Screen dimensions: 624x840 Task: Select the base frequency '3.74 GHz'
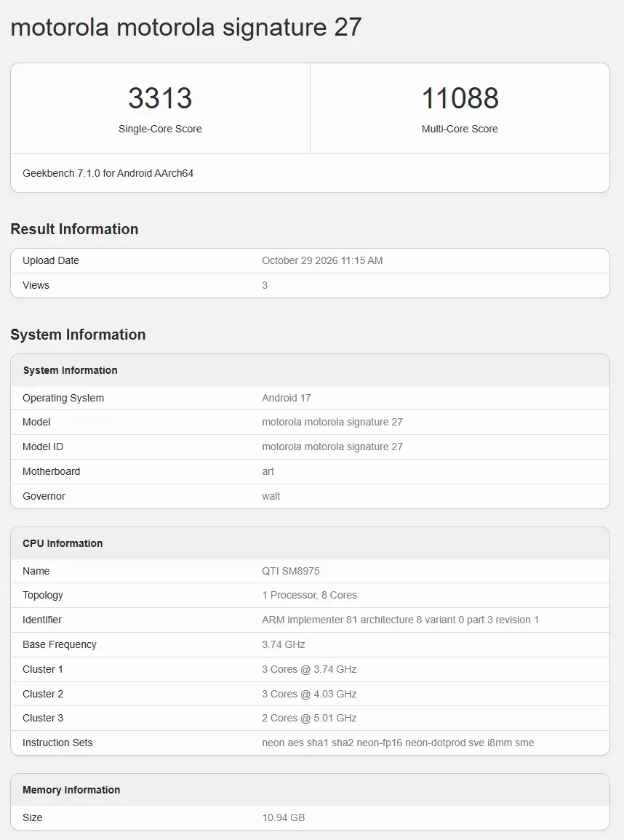[284, 644]
